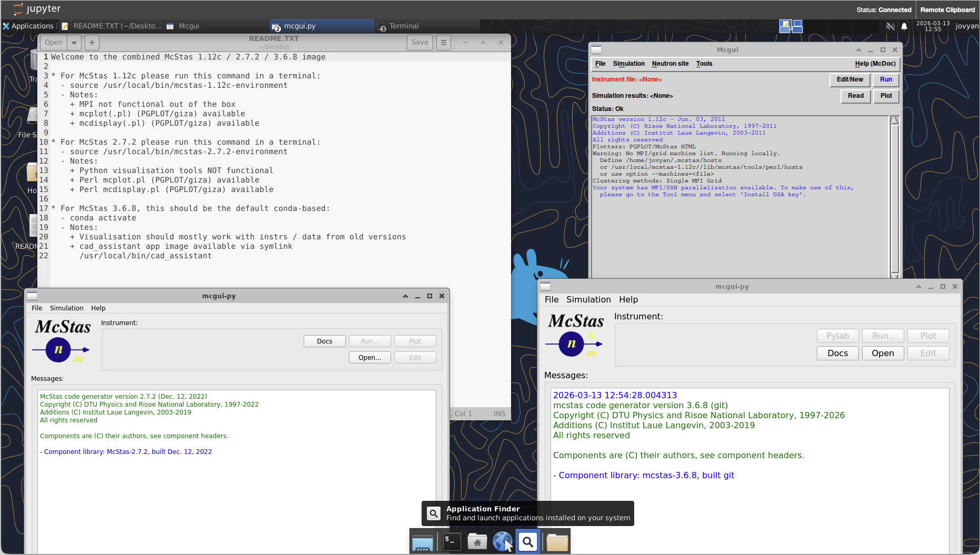Open the README editor hamburger menu

coord(444,43)
